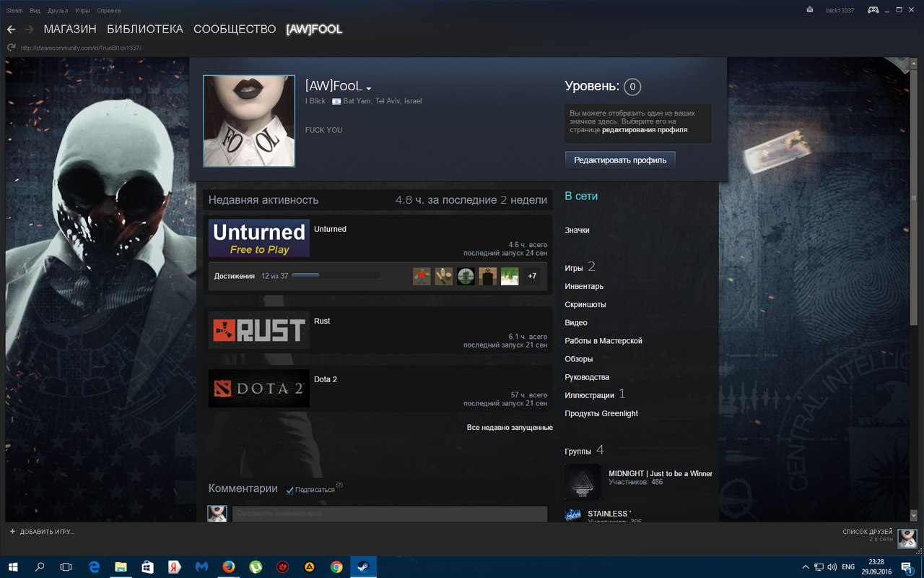
Task: Show the +7 remaining Unturned achievements
Action: point(532,276)
